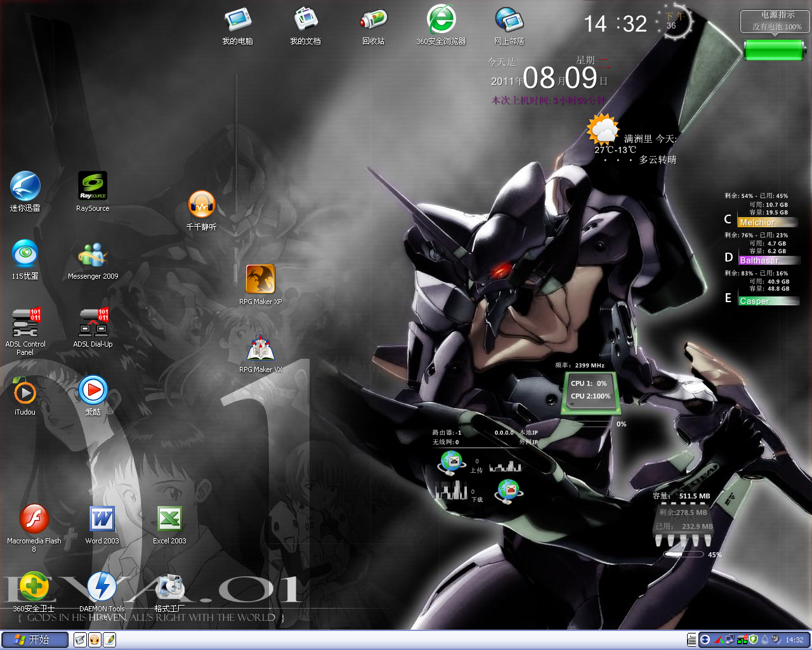812x650 pixels.
Task: Click the weather sun-cloud widget icon
Action: 603,130
